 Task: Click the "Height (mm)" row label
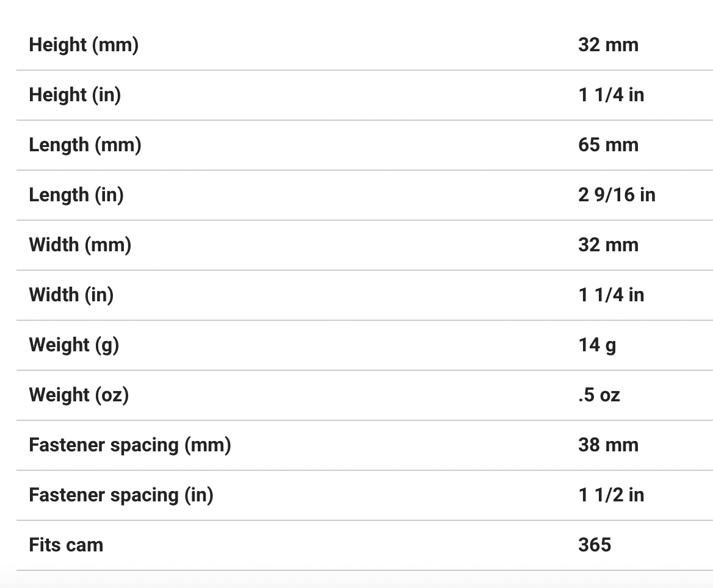[x=84, y=45]
